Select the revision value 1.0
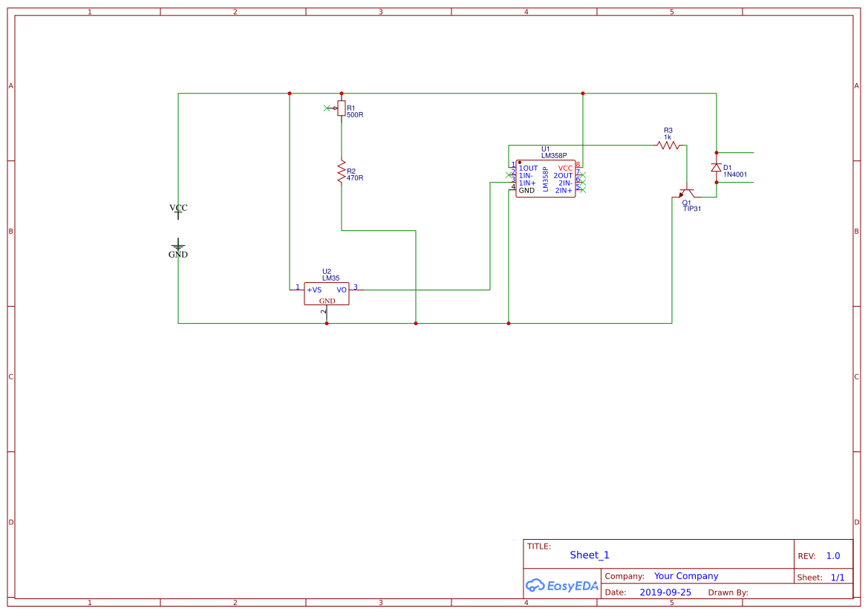The height and width of the screenshot is (614, 868). [833, 556]
